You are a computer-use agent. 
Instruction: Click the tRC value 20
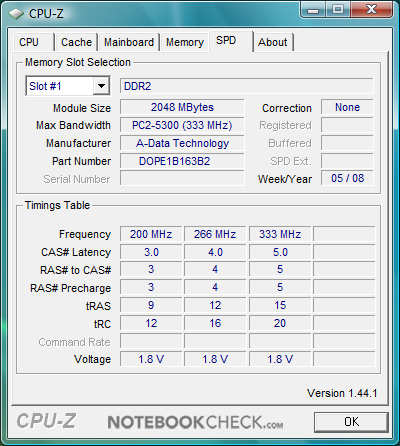click(x=280, y=323)
